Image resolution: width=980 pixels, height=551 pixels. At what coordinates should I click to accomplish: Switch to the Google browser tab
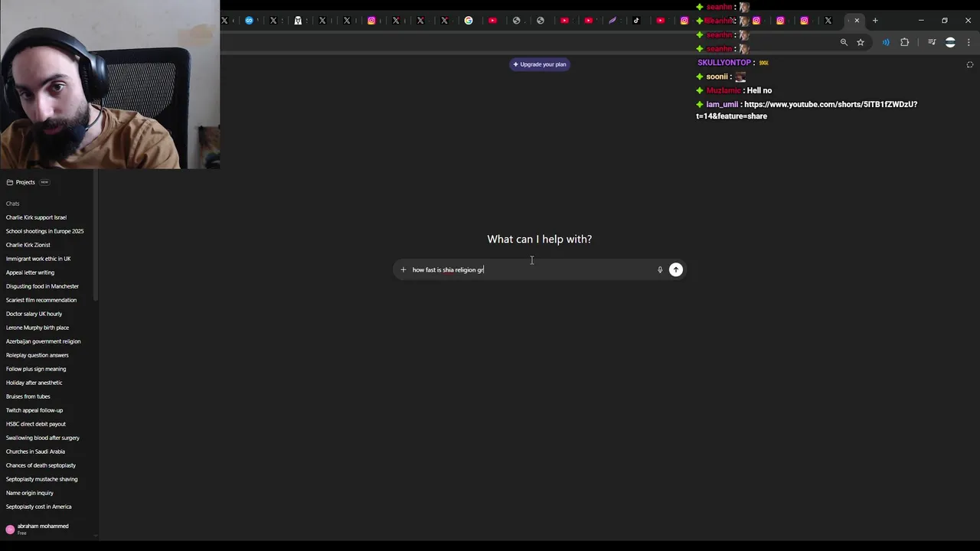click(x=469, y=21)
